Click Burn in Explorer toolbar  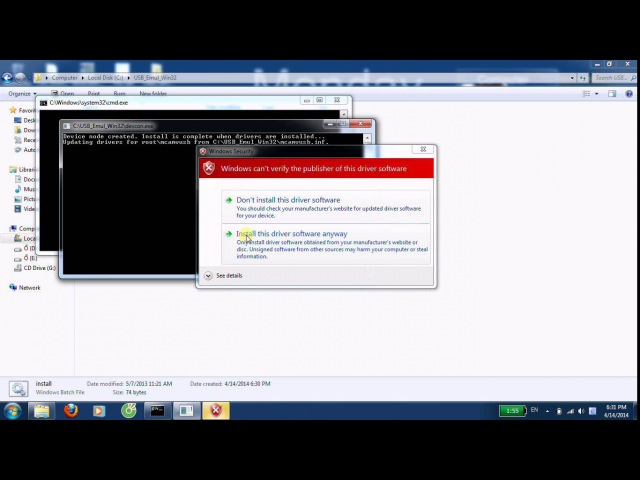pos(120,93)
